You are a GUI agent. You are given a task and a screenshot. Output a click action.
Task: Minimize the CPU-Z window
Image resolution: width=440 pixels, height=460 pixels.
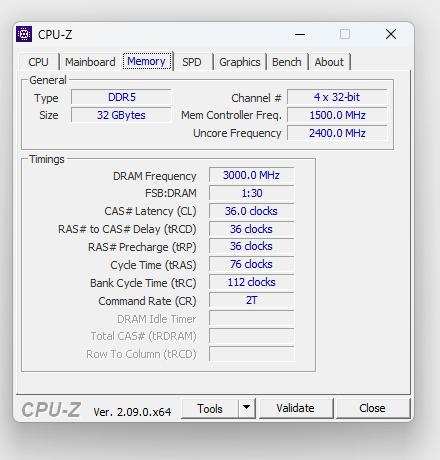300,34
